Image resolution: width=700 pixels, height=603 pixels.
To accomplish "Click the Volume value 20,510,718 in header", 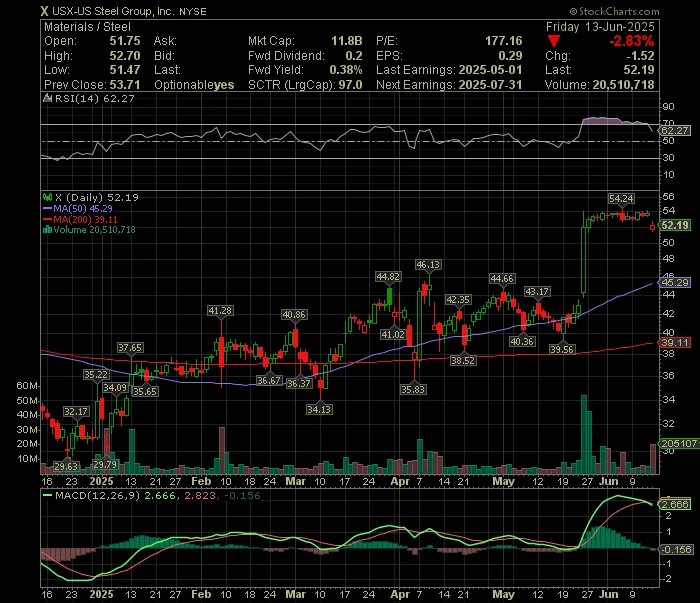I will tap(624, 85).
